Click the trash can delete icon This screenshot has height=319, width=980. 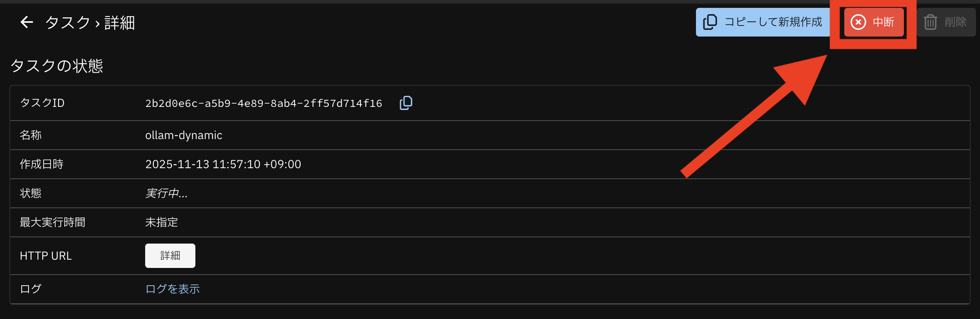coord(930,22)
